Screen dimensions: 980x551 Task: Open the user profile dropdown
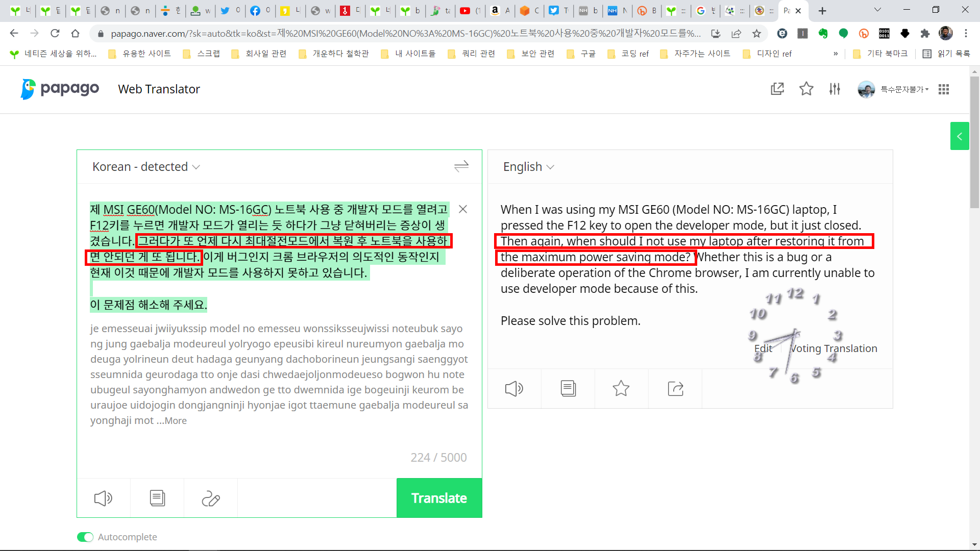[x=893, y=89]
